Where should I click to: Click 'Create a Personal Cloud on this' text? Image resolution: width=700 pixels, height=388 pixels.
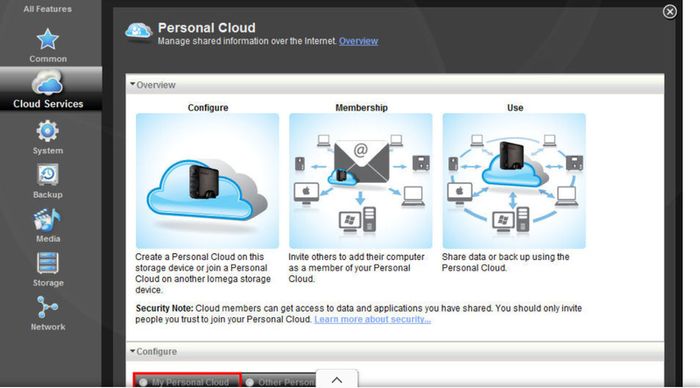[203, 273]
